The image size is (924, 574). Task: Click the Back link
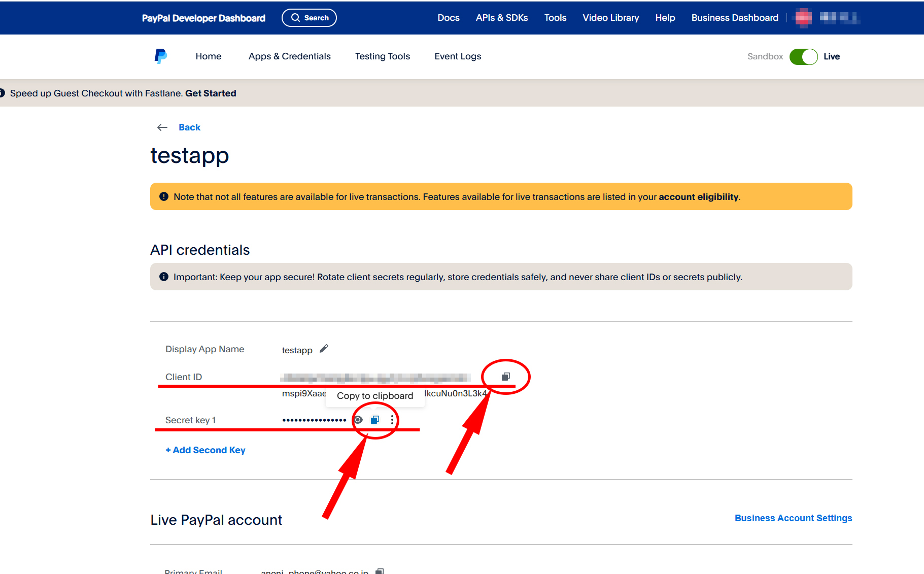[189, 127]
